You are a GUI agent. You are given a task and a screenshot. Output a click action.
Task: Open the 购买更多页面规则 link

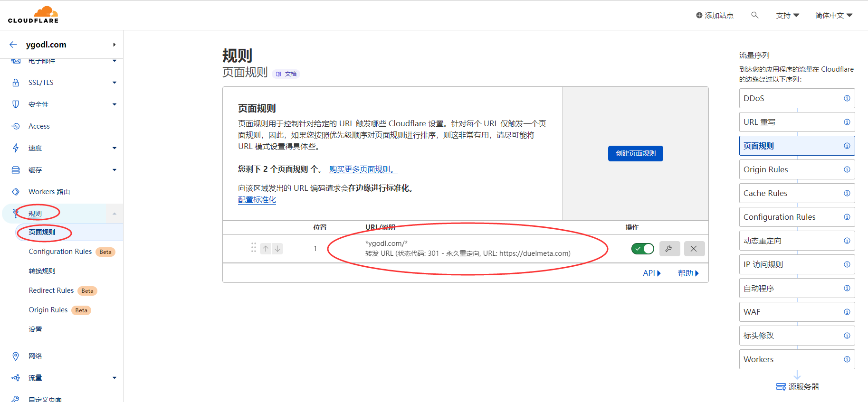coord(363,169)
